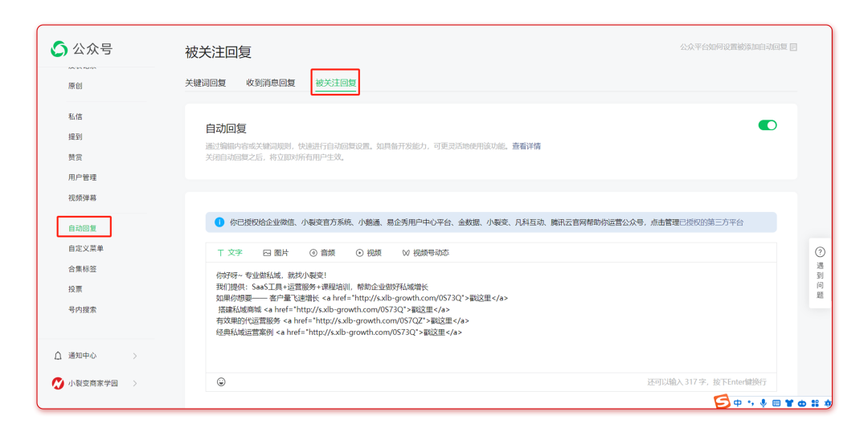Click the Sogou input method S icon
This screenshot has width=868, height=432.
(x=722, y=402)
